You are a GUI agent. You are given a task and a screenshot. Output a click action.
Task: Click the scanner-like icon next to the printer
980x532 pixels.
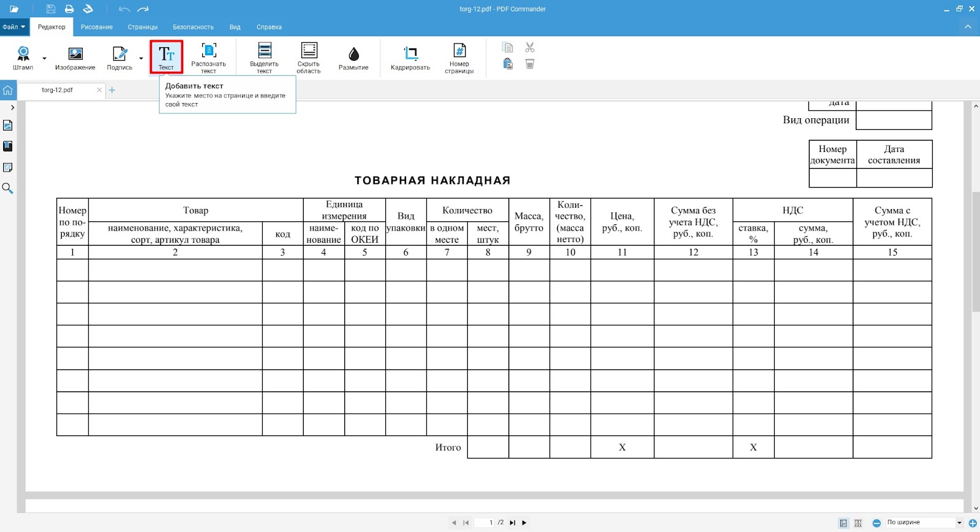tap(88, 9)
